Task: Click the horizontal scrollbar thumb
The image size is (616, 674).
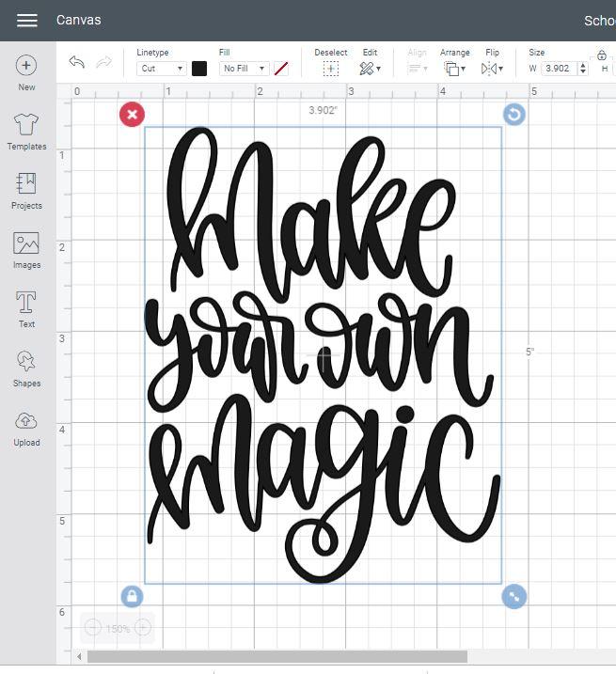Action: (277, 656)
